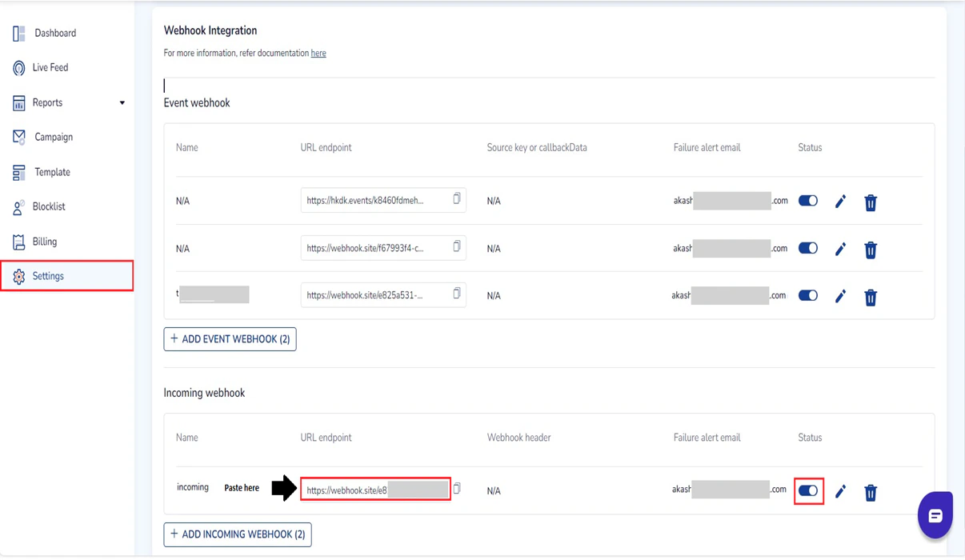The width and height of the screenshot is (965, 560).
Task: Open the Blocklist section
Action: tap(50, 206)
